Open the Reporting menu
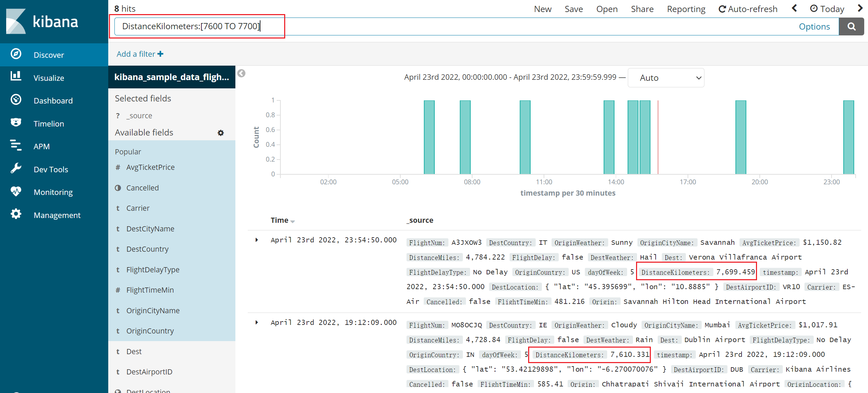 click(x=686, y=9)
